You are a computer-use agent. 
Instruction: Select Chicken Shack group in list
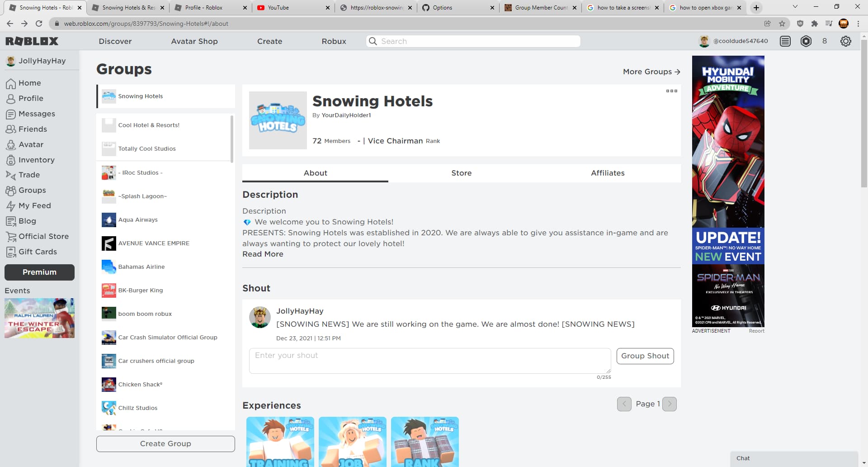pyautogui.click(x=165, y=385)
